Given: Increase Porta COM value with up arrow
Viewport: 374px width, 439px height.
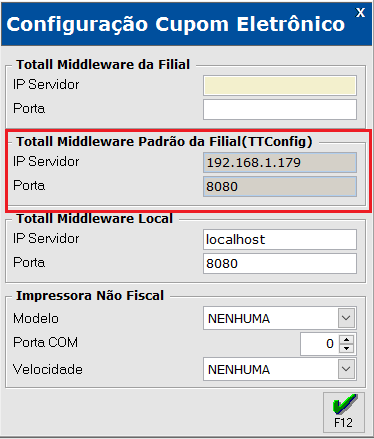Looking at the screenshot, I should click(347, 340).
